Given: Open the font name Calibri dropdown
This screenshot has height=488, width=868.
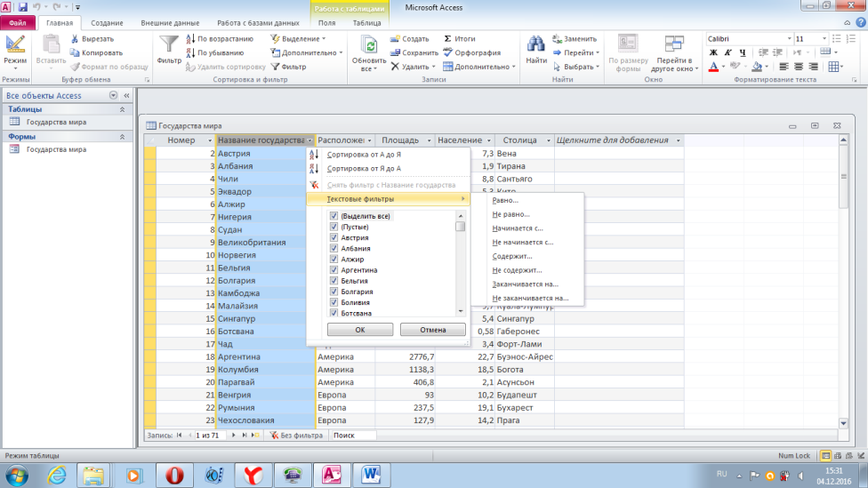Looking at the screenshot, I should (x=790, y=39).
